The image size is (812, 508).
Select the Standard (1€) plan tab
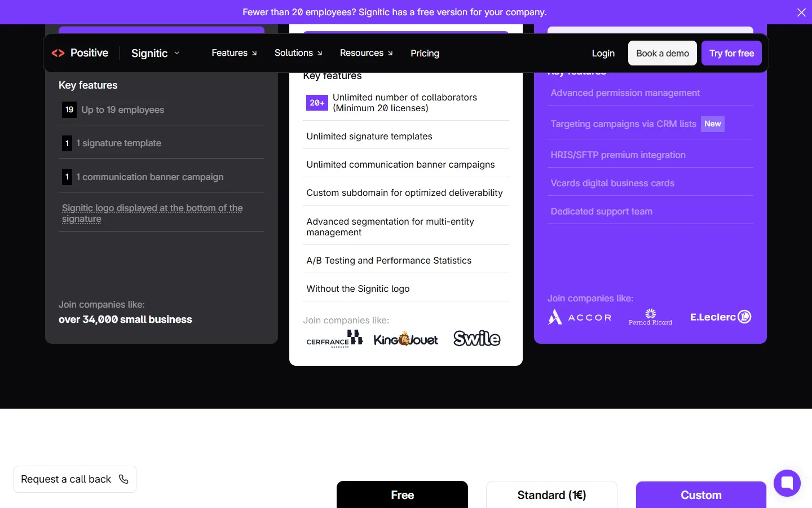pyautogui.click(x=551, y=495)
